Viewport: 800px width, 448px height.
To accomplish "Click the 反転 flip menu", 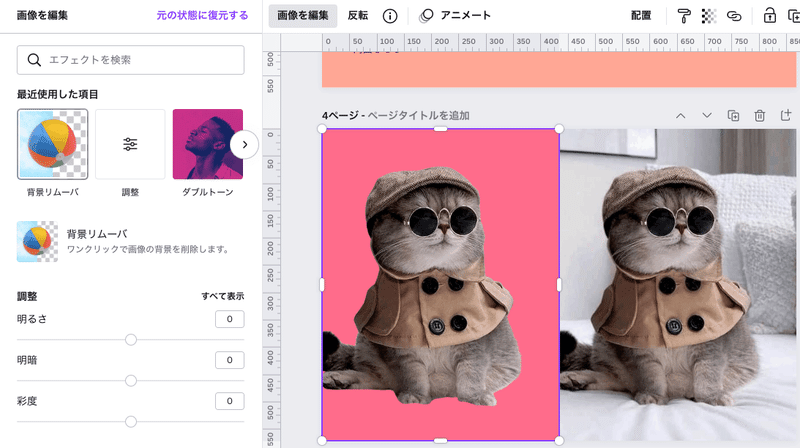I will click(x=358, y=16).
